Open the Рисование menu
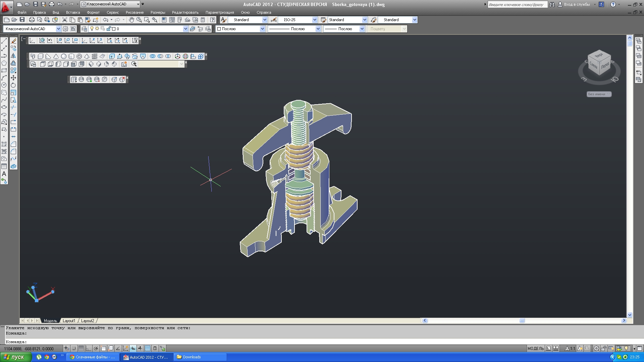This screenshot has width=644, height=362. click(135, 12)
